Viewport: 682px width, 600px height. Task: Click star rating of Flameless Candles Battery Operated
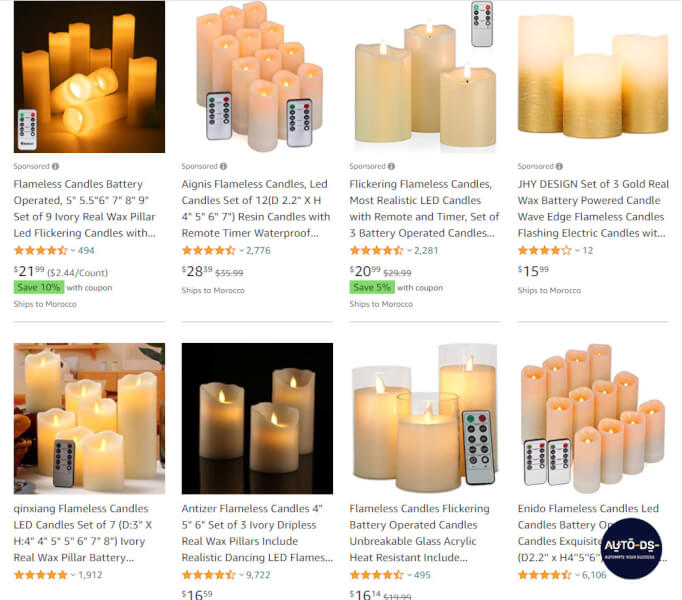[x=40, y=251]
